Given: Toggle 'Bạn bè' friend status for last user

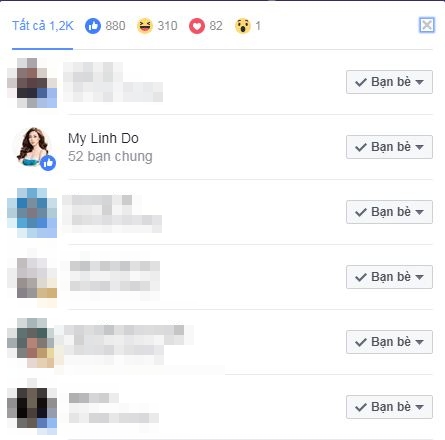Looking at the screenshot, I should click(389, 407).
